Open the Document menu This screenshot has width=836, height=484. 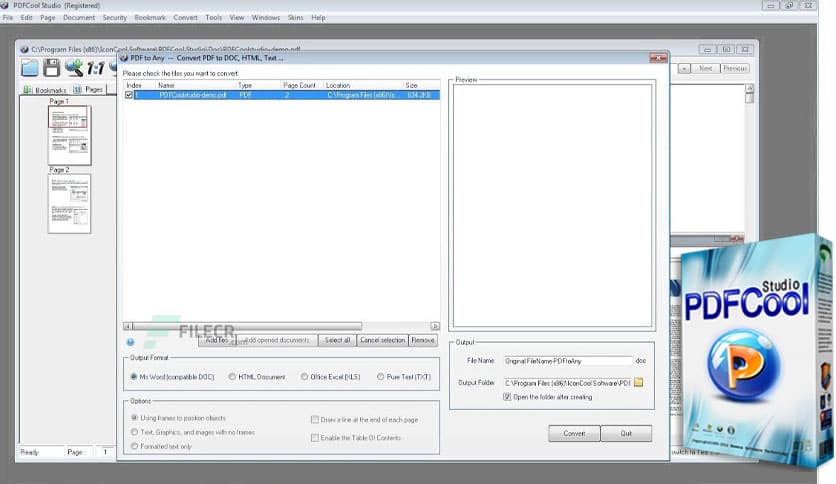coord(79,18)
